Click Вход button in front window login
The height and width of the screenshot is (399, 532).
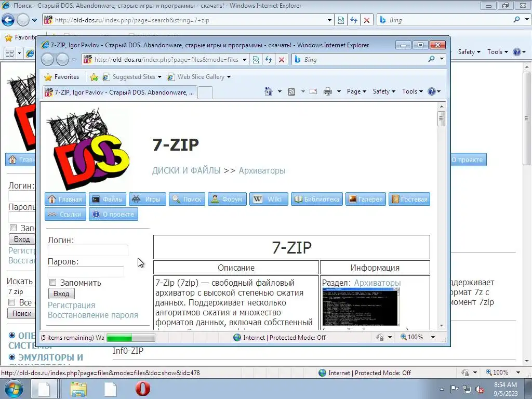pos(61,294)
